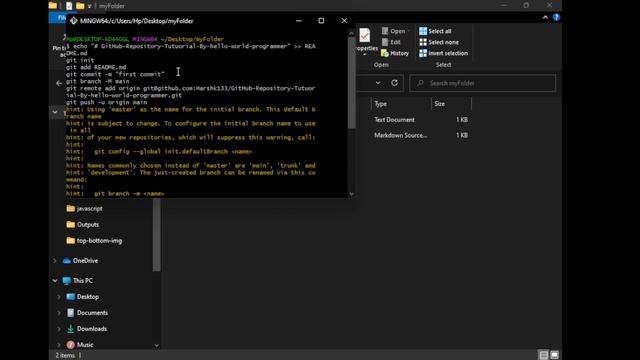Open top-bottom-img folder in navigation pane
The image size is (640, 360).
coord(94,241)
